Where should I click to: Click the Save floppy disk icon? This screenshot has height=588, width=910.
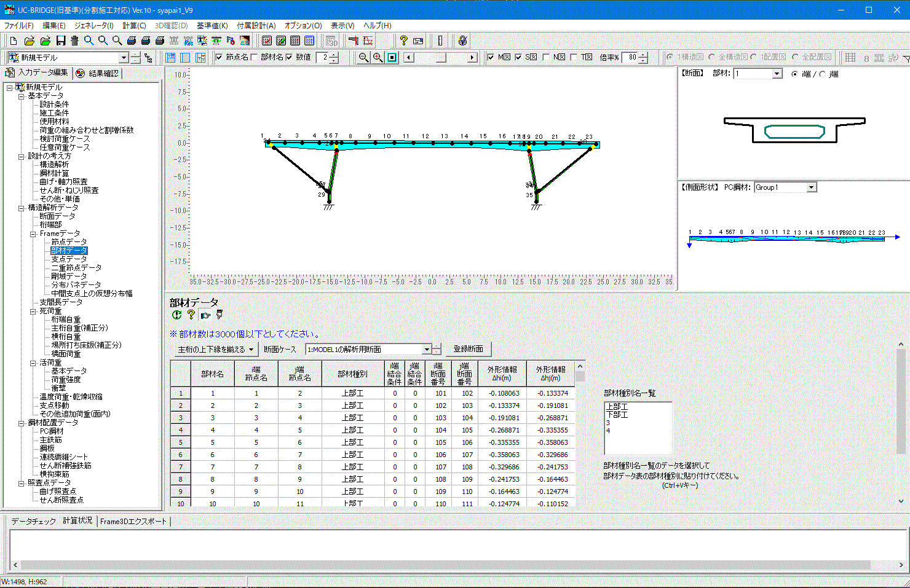coord(60,41)
